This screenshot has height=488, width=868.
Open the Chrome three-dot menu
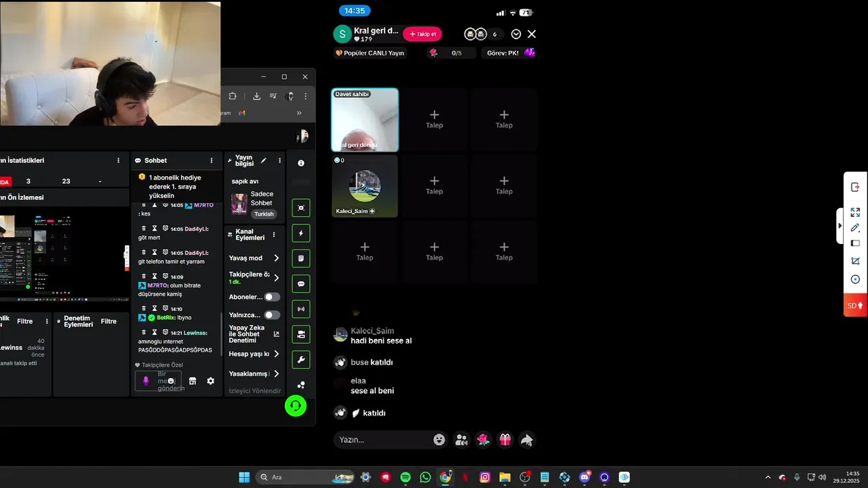click(x=305, y=96)
